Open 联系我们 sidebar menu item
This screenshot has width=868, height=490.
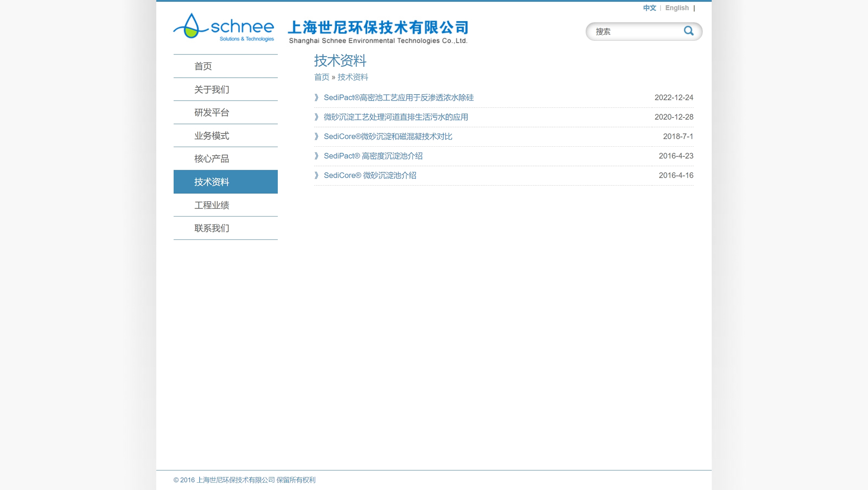[226, 228]
